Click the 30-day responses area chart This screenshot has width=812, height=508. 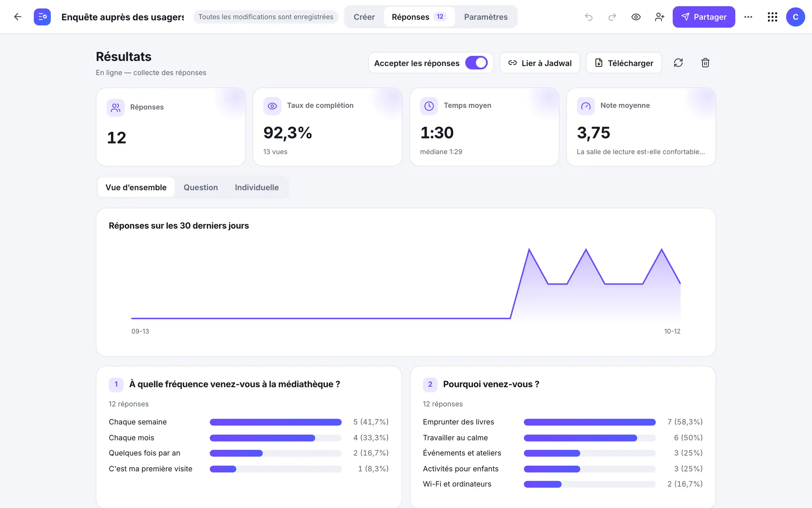tap(406, 284)
